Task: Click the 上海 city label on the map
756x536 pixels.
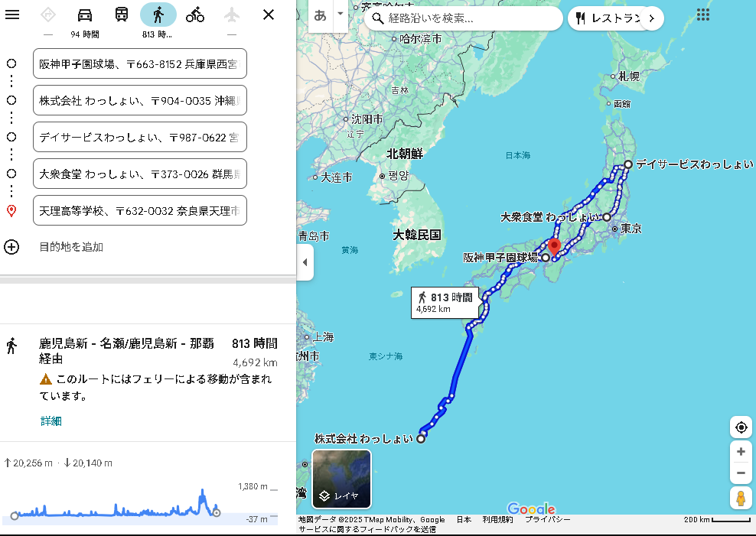Action: (323, 336)
